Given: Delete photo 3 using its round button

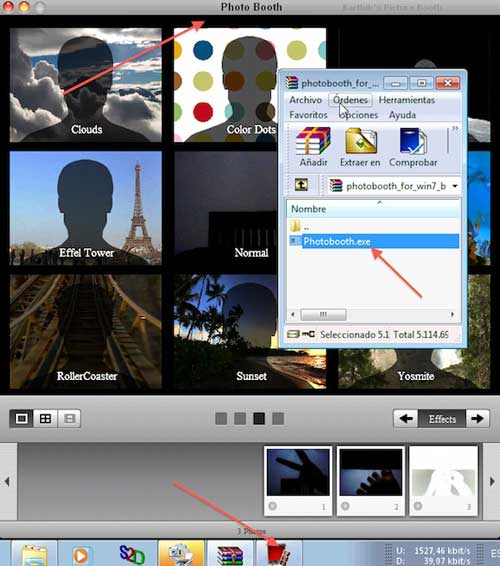Looking at the screenshot, I should 418,506.
